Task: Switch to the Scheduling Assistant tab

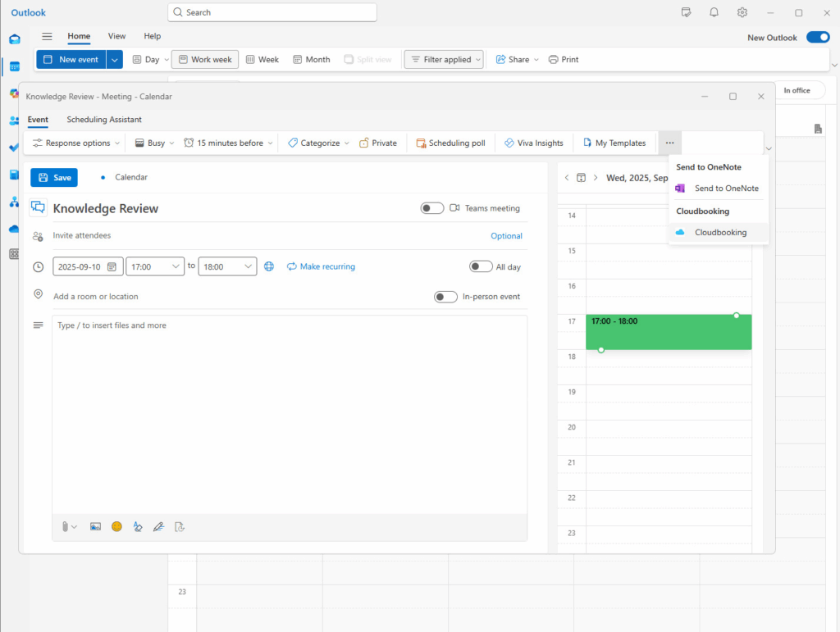Action: (104, 120)
